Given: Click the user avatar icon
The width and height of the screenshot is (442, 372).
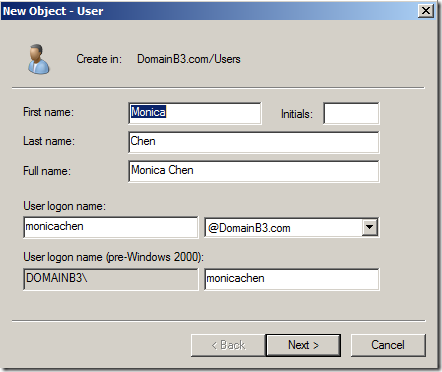Looking at the screenshot, I should 39,59.
